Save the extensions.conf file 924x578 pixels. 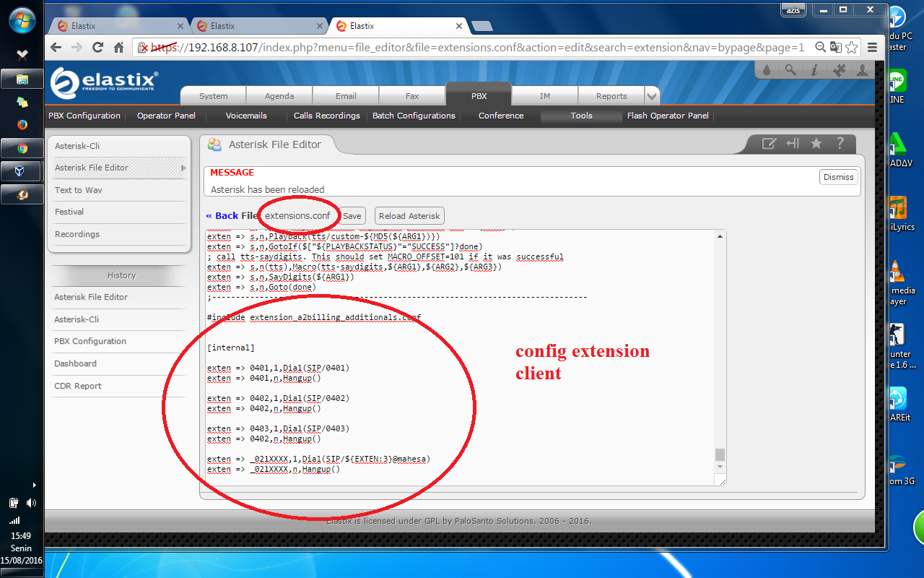tap(352, 216)
